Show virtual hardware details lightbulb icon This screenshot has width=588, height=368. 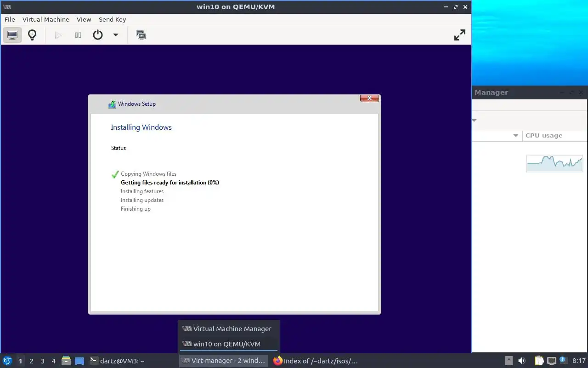(x=32, y=35)
